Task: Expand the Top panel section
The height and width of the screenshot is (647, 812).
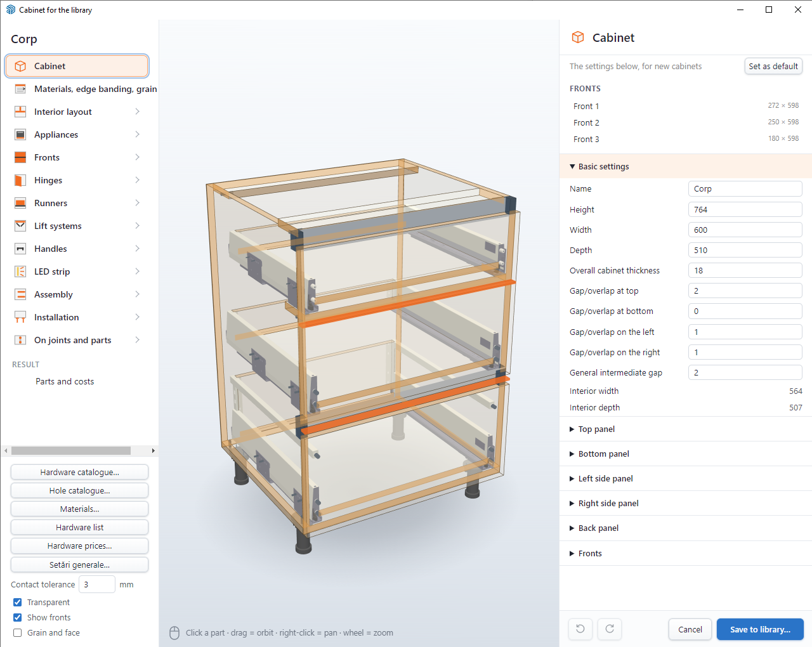Action: pyautogui.click(x=686, y=429)
